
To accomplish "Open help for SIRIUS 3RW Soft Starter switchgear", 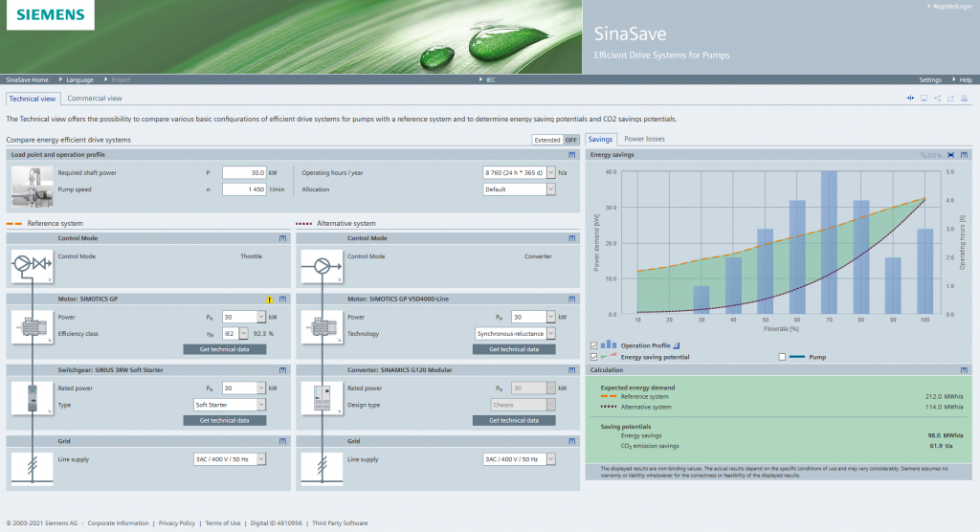I will pos(282,370).
